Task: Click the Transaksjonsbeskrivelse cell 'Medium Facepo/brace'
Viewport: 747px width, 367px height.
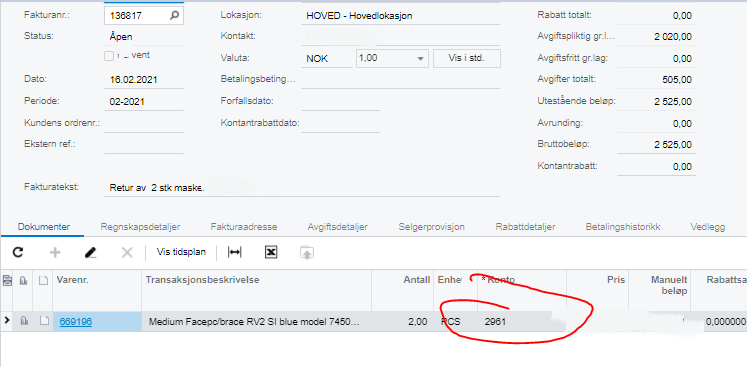Action: point(256,322)
